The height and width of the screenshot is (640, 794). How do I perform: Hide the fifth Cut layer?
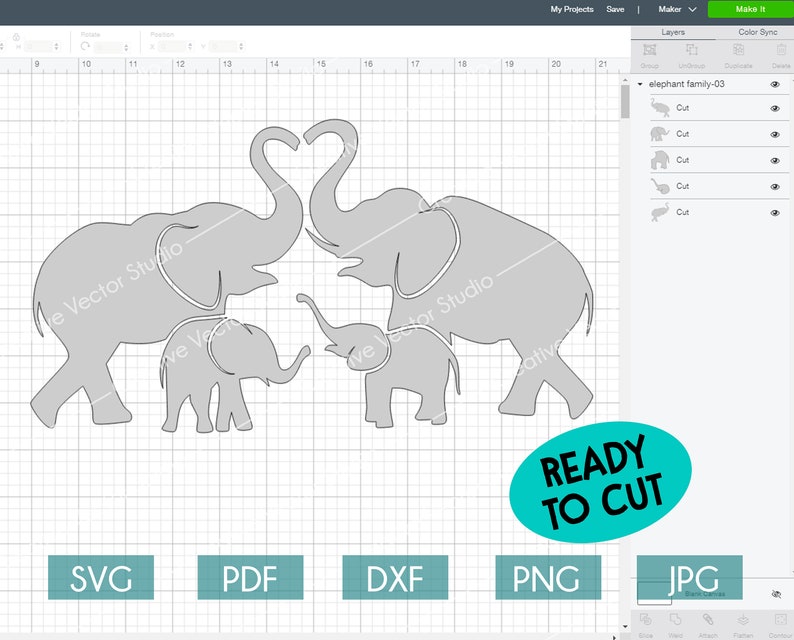click(x=775, y=213)
